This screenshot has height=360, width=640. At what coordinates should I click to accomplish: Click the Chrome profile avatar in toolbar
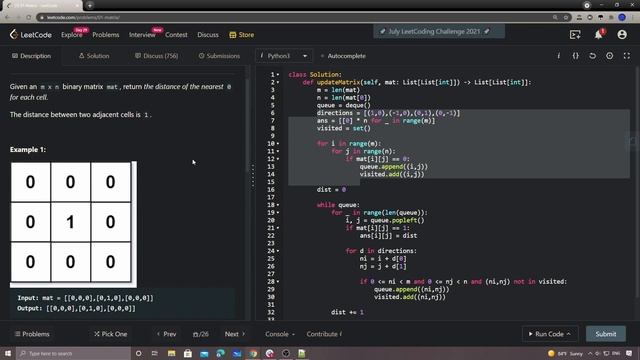pos(622,18)
